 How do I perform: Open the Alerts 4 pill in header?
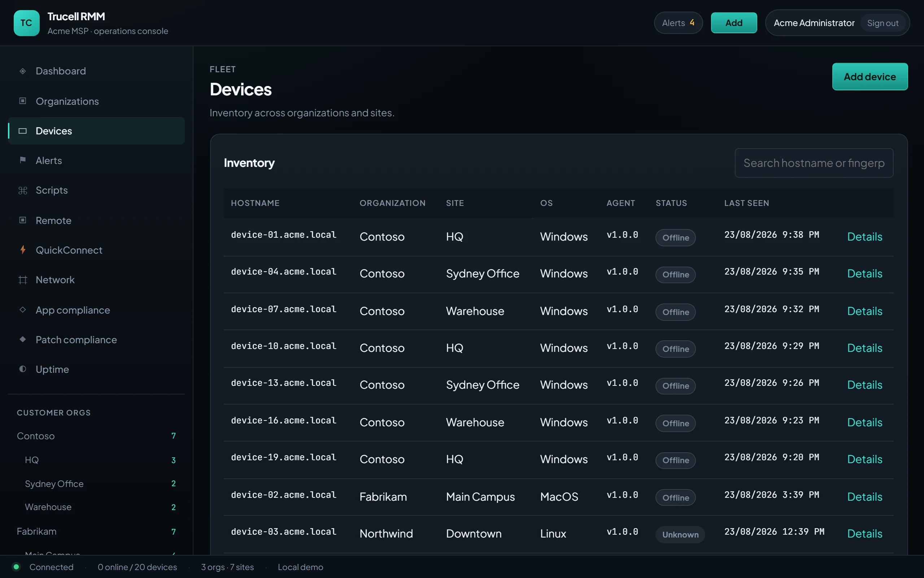click(678, 23)
